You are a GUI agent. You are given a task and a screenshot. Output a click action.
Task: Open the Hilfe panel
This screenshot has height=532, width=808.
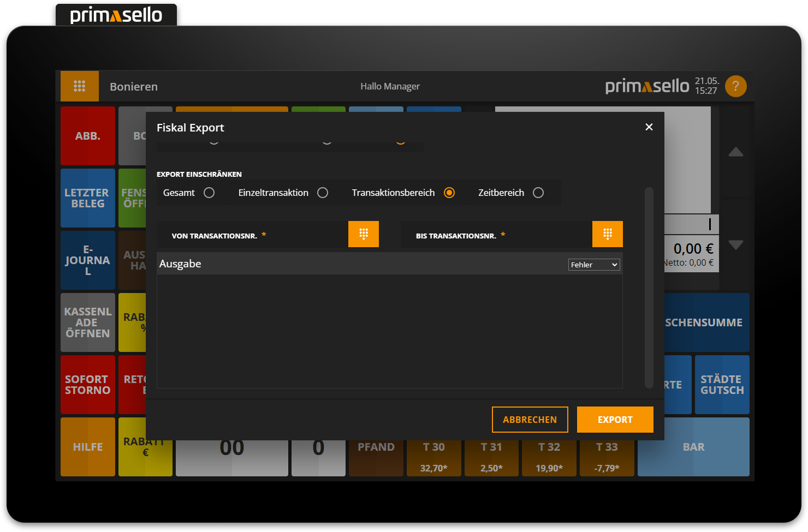click(x=87, y=446)
